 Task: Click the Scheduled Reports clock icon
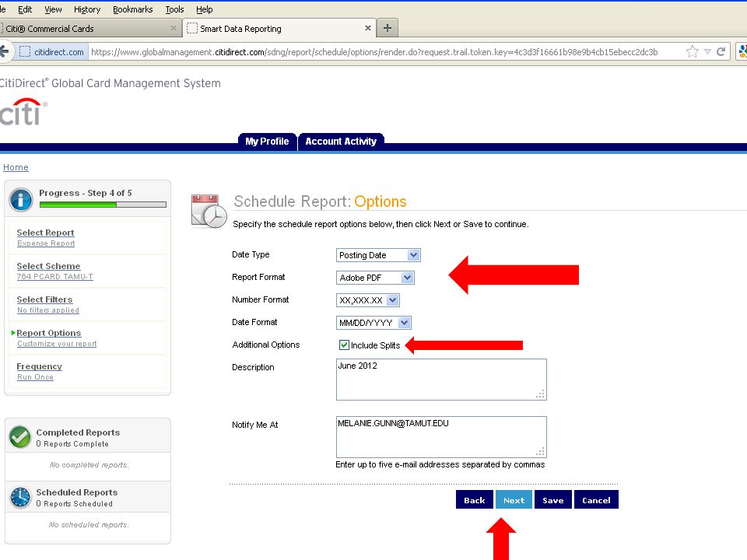click(x=20, y=497)
